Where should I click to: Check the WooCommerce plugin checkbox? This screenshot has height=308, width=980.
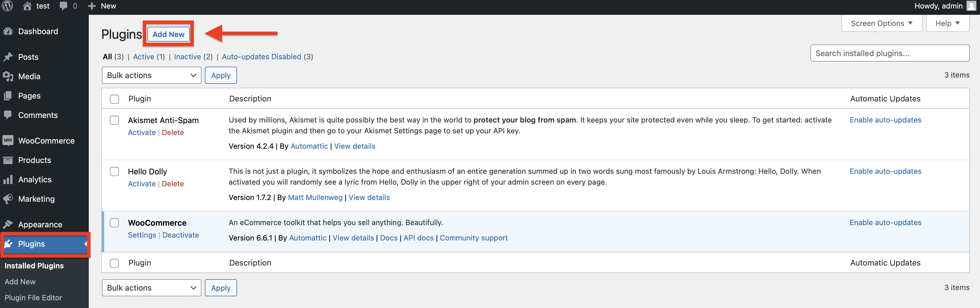(x=114, y=223)
